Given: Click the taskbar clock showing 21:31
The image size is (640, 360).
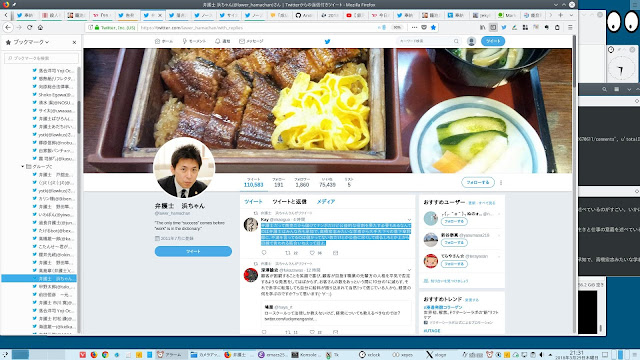Looking at the screenshot, I should pos(576,355).
